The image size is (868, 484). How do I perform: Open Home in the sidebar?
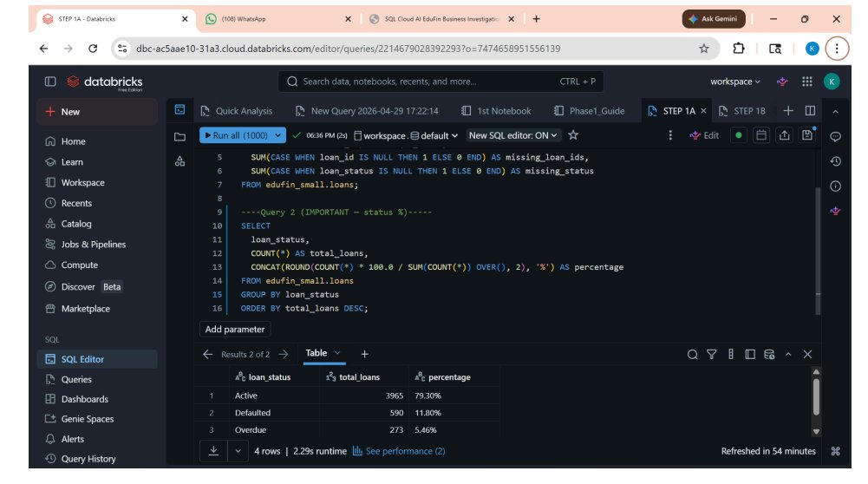[x=97, y=141]
